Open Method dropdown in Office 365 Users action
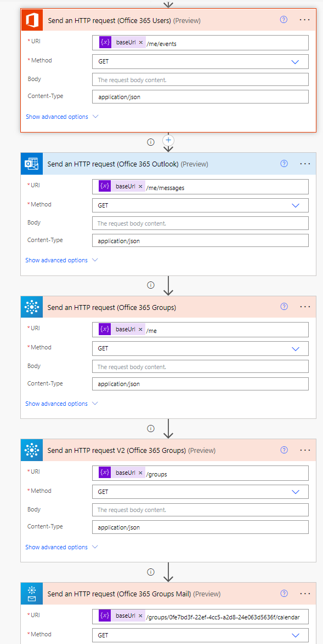Image resolution: width=323 pixels, height=644 pixels. click(x=201, y=62)
